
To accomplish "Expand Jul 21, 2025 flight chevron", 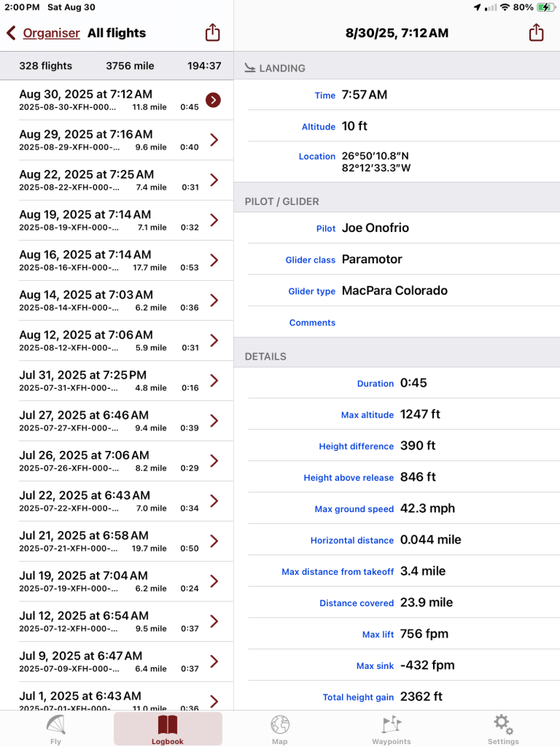I will coord(214,541).
